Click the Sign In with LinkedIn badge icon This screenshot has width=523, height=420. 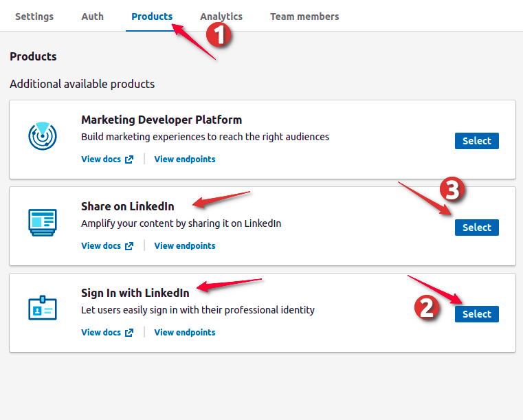[43, 307]
